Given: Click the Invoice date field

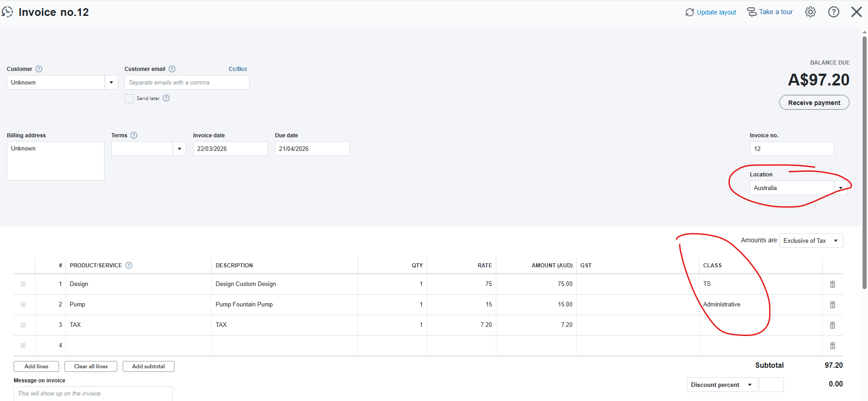Looking at the screenshot, I should (230, 149).
